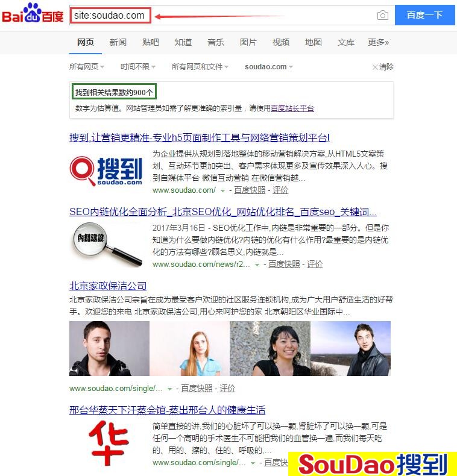Open the 北京家政保洁公司 result title
The width and height of the screenshot is (457, 476).
pos(108,286)
